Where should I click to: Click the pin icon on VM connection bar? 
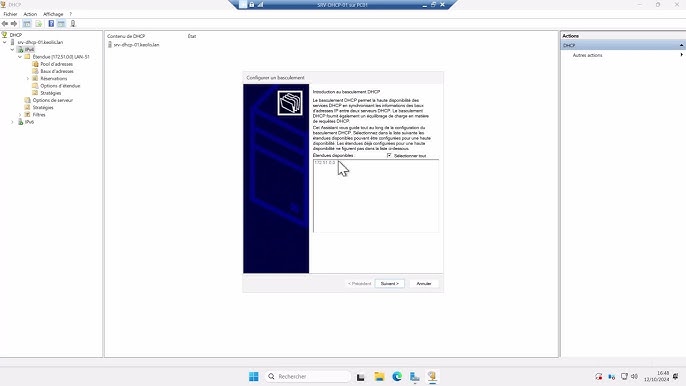pos(243,4)
